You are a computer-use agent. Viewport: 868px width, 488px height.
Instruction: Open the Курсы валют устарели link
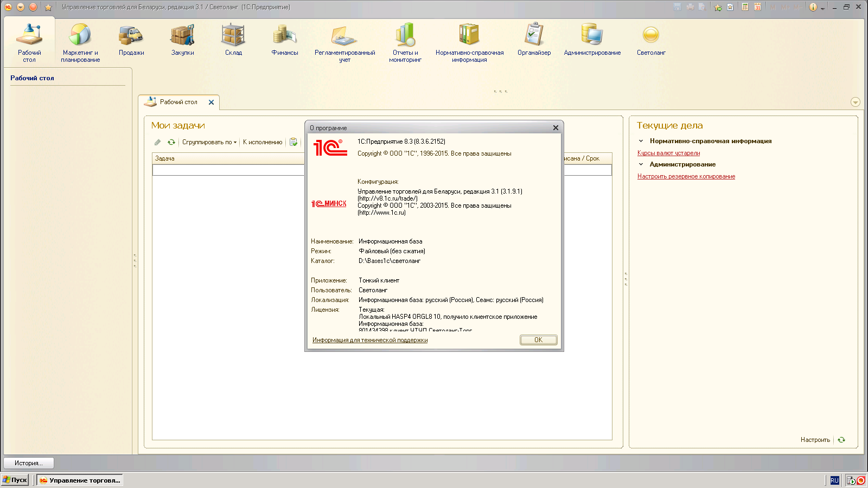point(668,153)
